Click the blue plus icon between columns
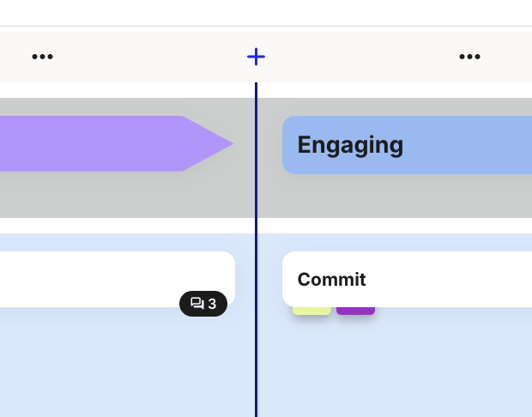The image size is (532, 417). tap(256, 57)
